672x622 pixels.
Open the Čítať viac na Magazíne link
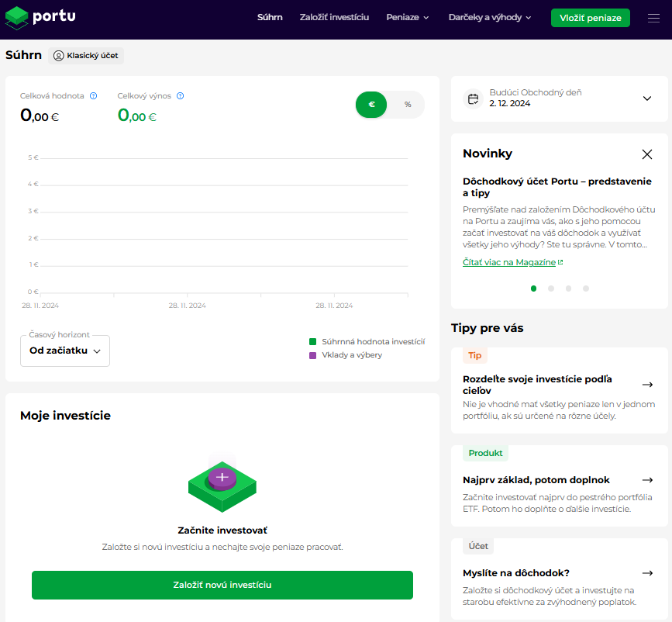512,262
